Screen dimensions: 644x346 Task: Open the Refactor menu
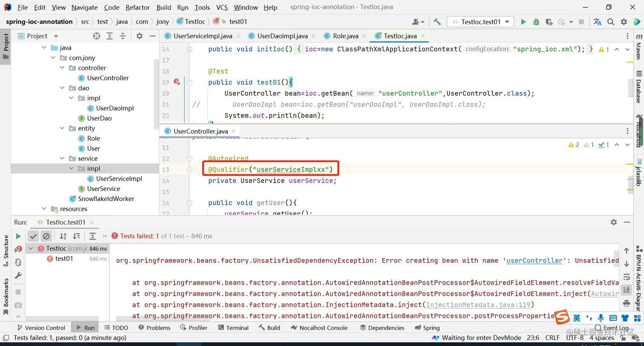(x=138, y=7)
